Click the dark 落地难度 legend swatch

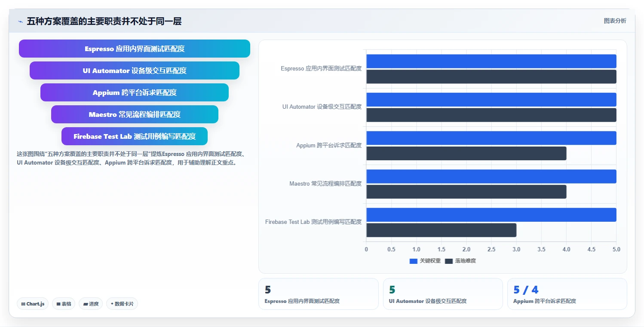449,261
